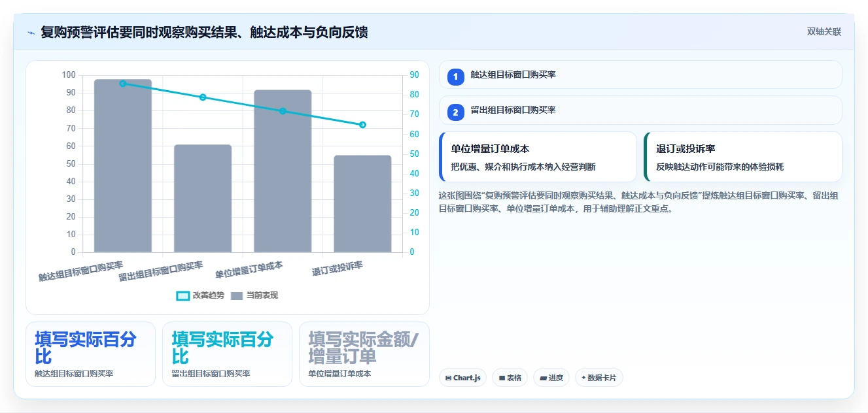Open list item 留出组目标窗口购买率
The height and width of the screenshot is (413, 868).
tap(640, 110)
